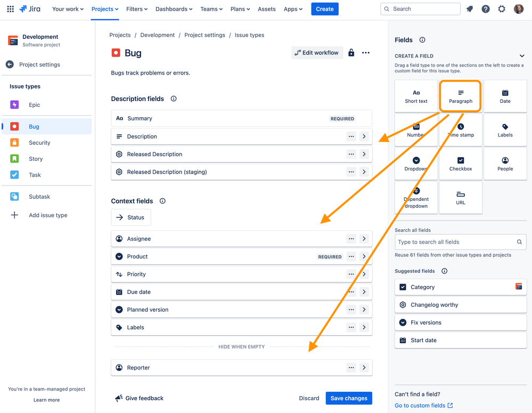Select the Time stamp field type
The height and width of the screenshot is (413, 532).
coord(461,130)
